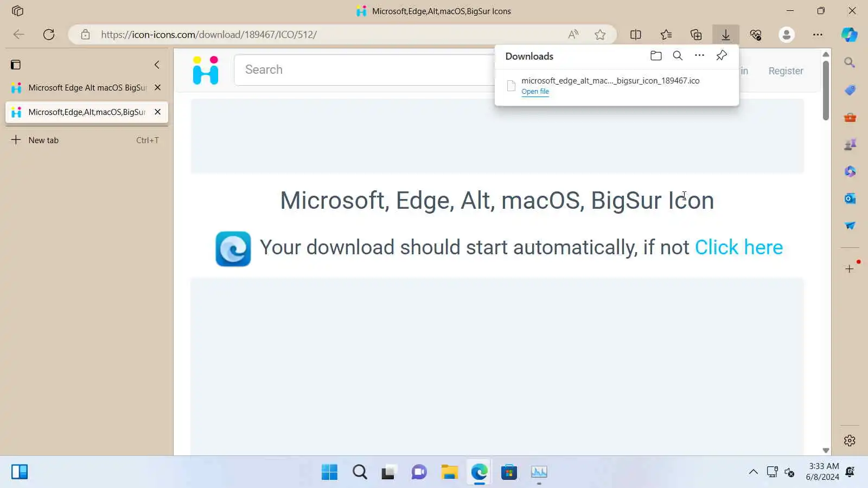Open Settings and more menu

pyautogui.click(x=818, y=35)
